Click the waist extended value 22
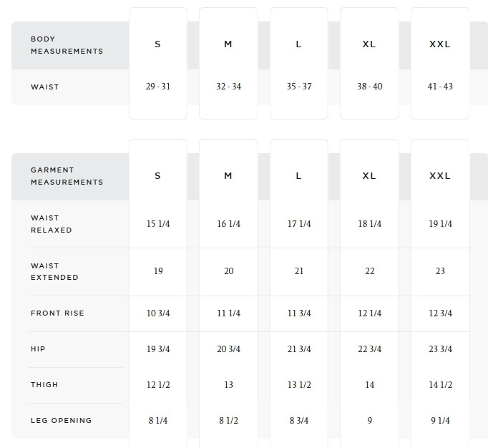The image size is (488, 448). click(x=369, y=271)
